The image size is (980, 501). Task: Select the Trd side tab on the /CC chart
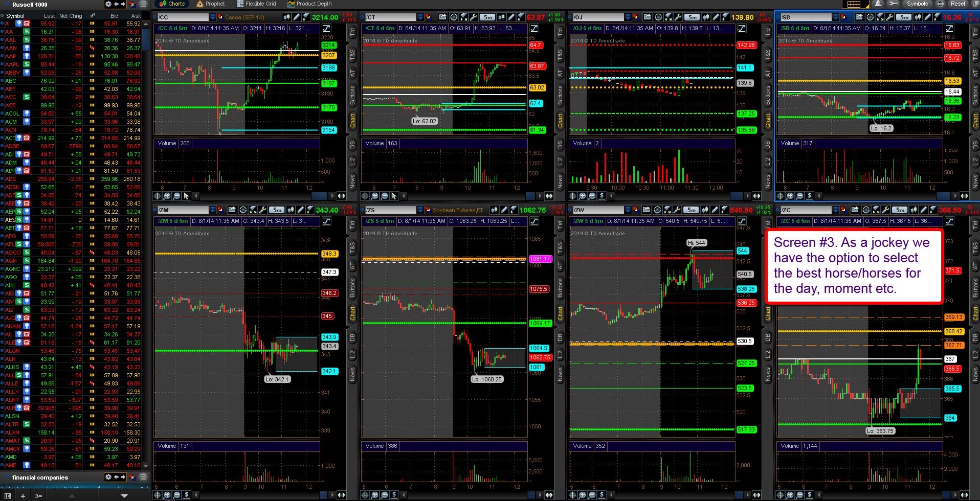352,32
